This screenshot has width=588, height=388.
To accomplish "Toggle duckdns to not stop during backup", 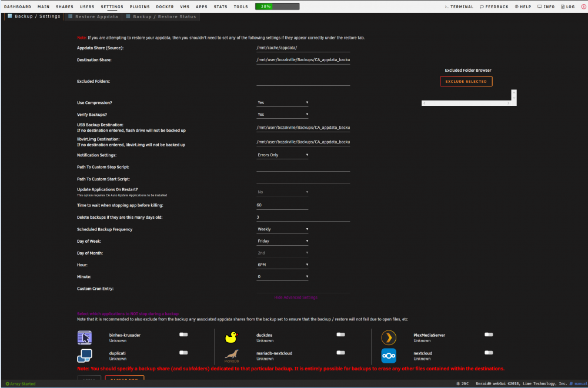I will coord(340,335).
